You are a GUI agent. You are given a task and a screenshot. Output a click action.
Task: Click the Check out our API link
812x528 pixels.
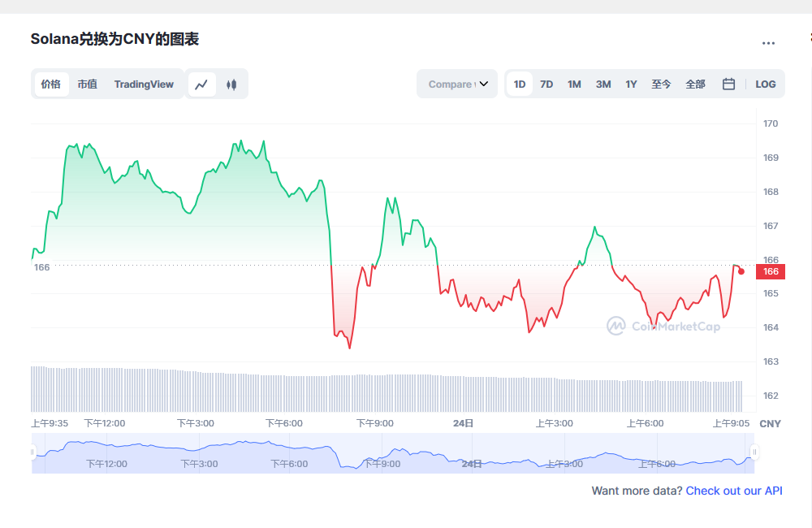[734, 491]
